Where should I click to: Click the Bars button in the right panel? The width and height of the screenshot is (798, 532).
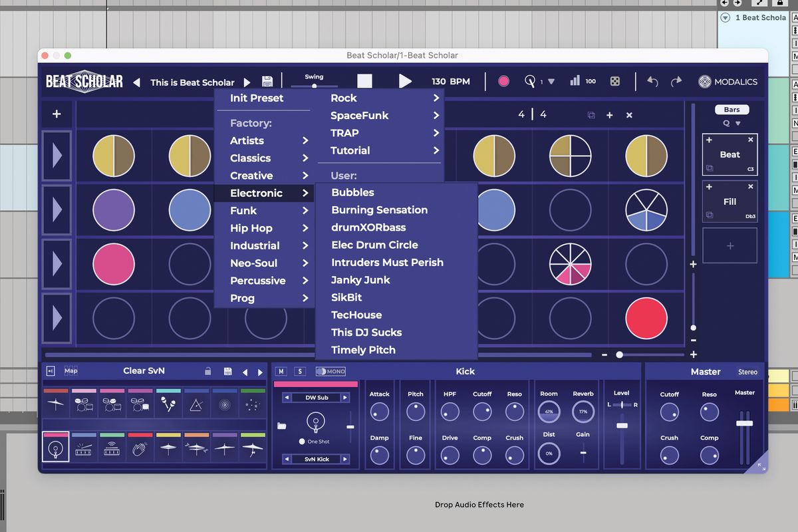[x=731, y=109]
